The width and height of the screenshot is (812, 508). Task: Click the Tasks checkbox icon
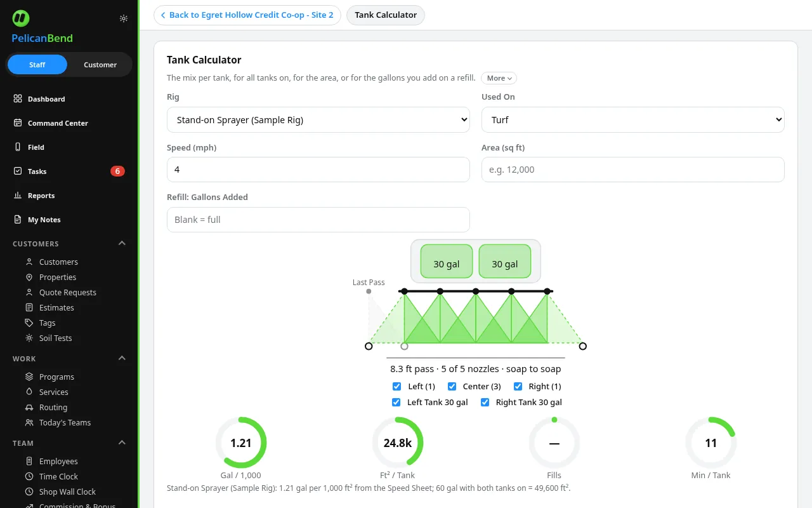point(18,171)
